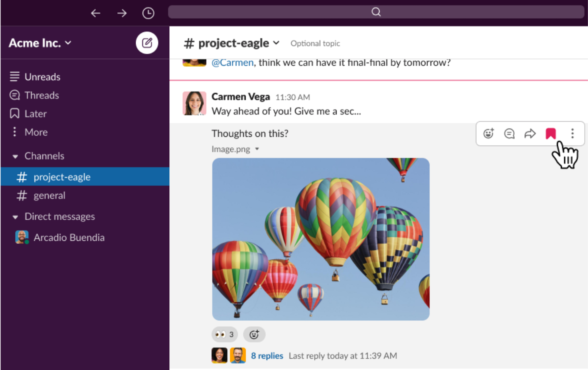Go back using the left arrow
The image size is (588, 370).
click(95, 13)
